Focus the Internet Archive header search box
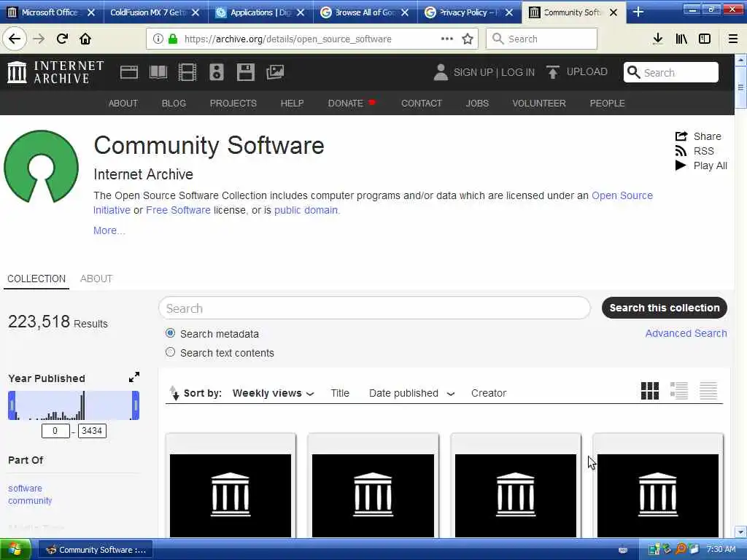This screenshot has height=560, width=747. pos(671,72)
